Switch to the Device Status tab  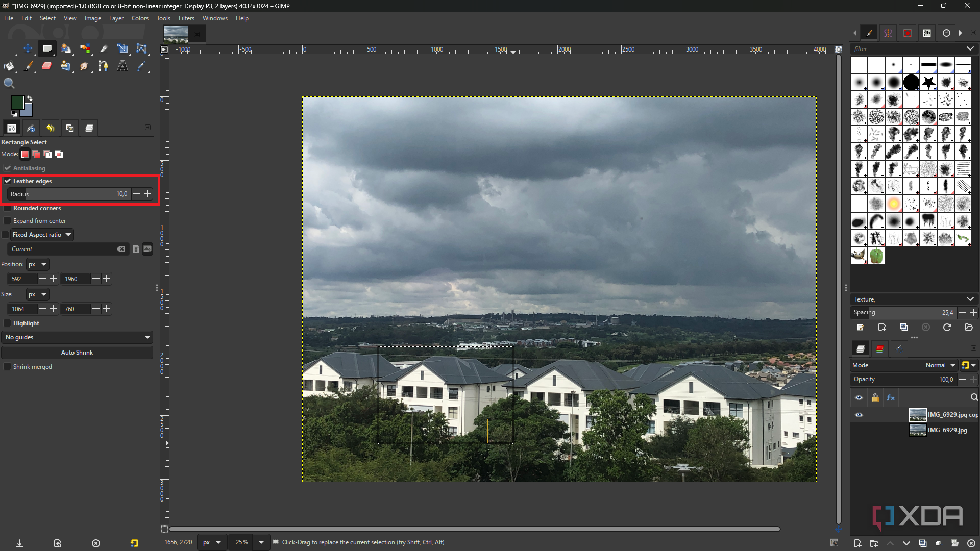[x=31, y=128]
